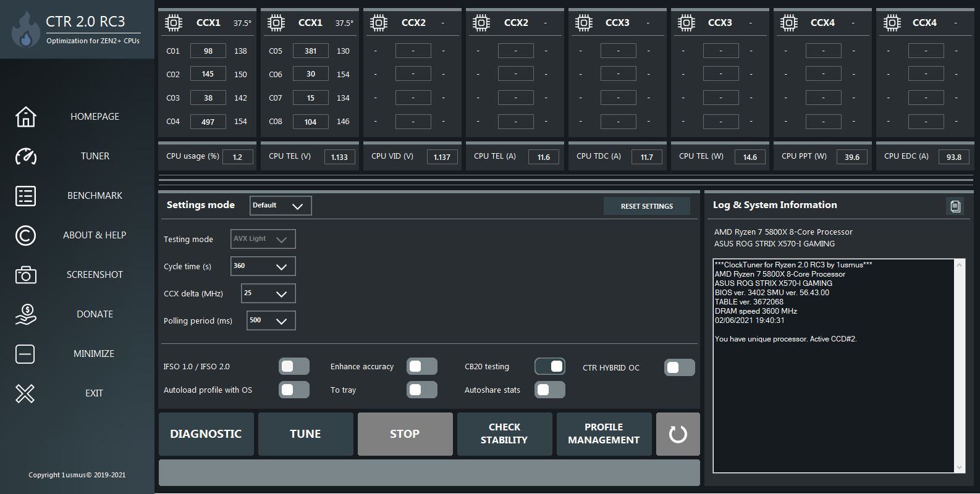
Task: Click EXIT menu label
Action: [94, 393]
